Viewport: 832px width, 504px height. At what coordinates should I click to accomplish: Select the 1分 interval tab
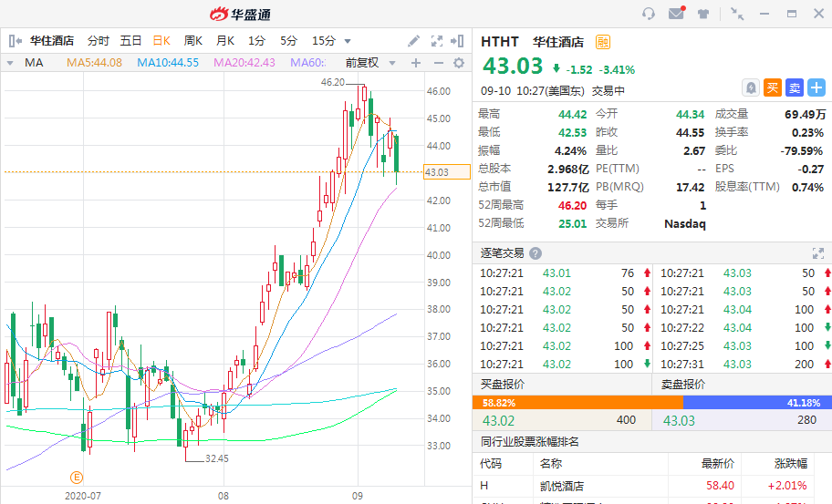tap(257, 41)
